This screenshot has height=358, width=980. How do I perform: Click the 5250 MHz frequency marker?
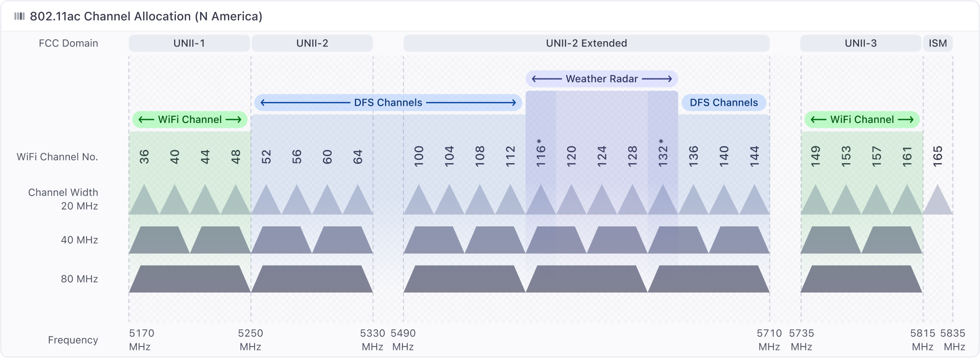[x=250, y=339]
